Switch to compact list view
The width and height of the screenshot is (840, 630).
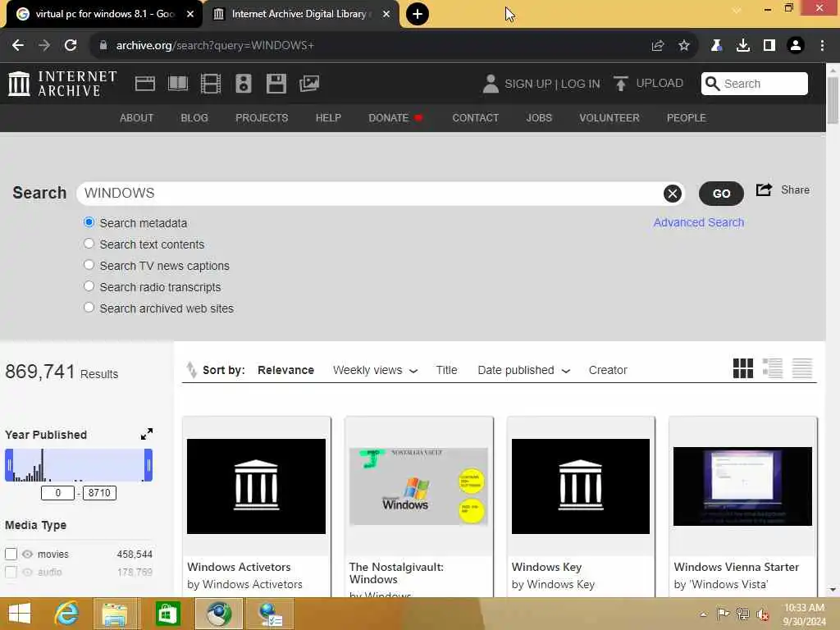(802, 368)
